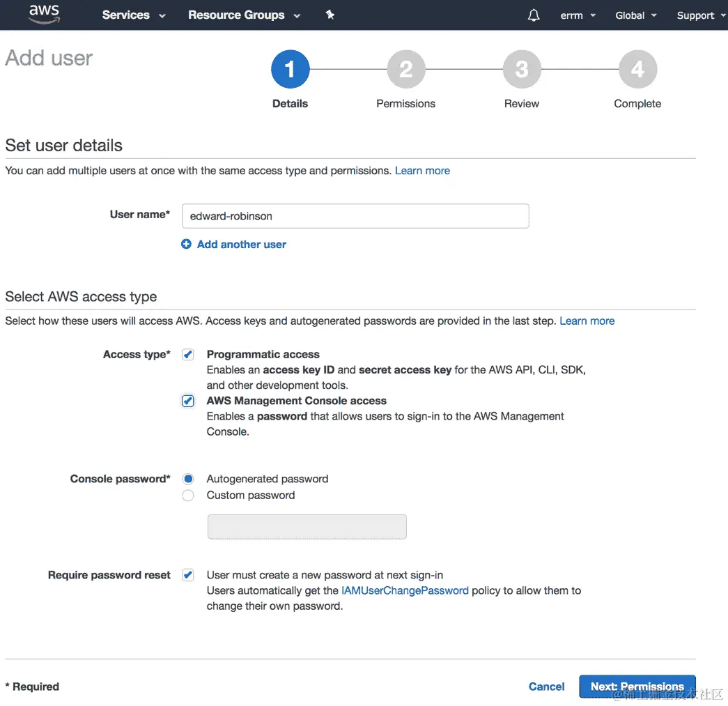This screenshot has width=728, height=706.
Task: Toggle Require password reset checkbox
Action: (187, 575)
